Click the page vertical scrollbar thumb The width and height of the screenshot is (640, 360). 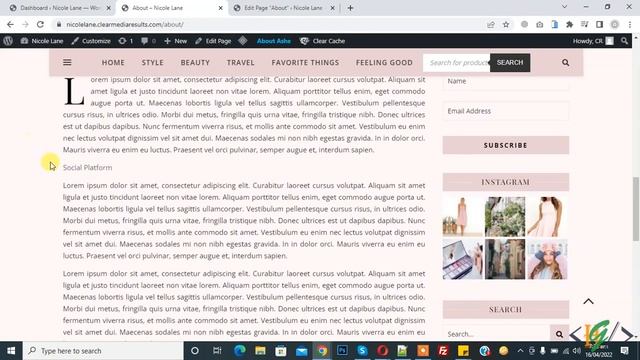click(636, 209)
